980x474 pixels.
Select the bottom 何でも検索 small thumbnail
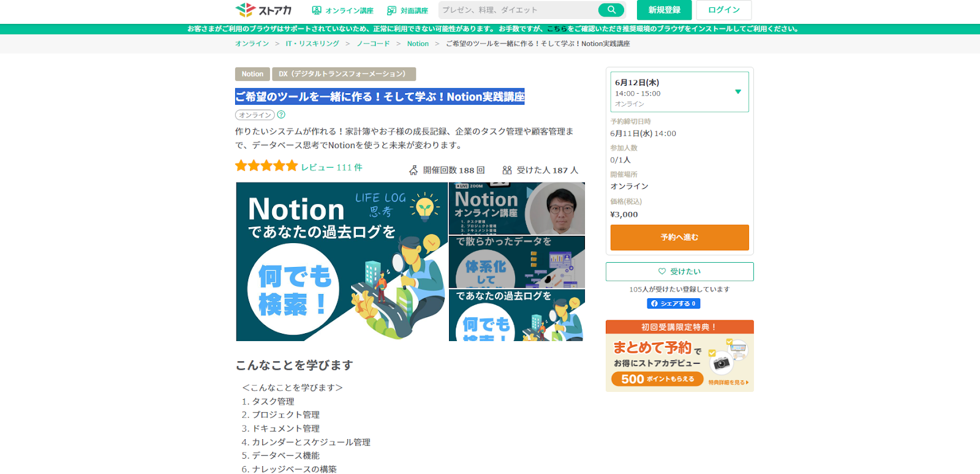[x=517, y=315]
